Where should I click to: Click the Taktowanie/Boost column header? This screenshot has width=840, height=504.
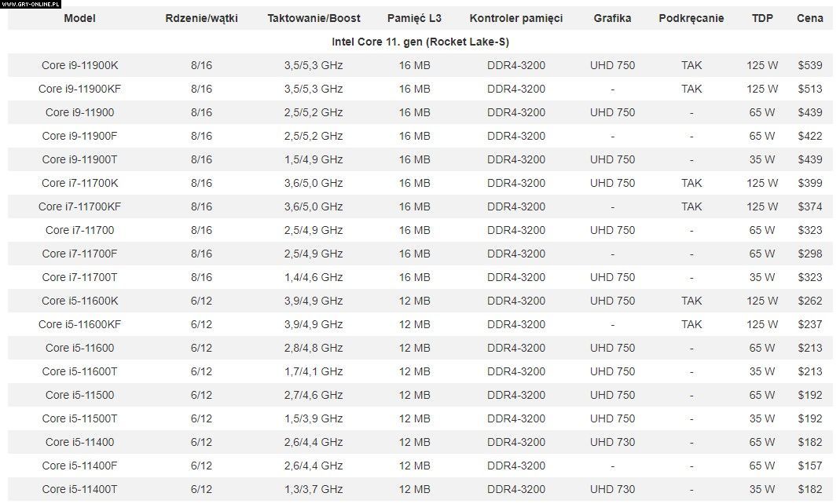314,18
